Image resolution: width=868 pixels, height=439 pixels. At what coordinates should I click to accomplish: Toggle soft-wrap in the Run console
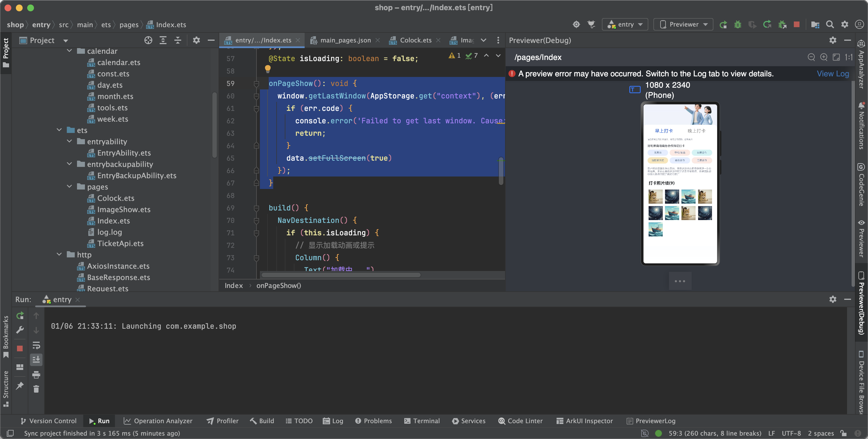tap(36, 345)
